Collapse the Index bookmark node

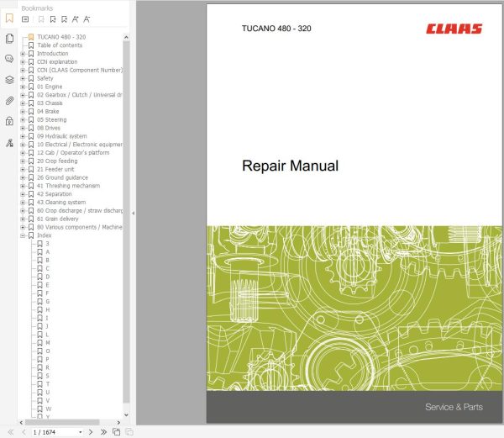23,235
